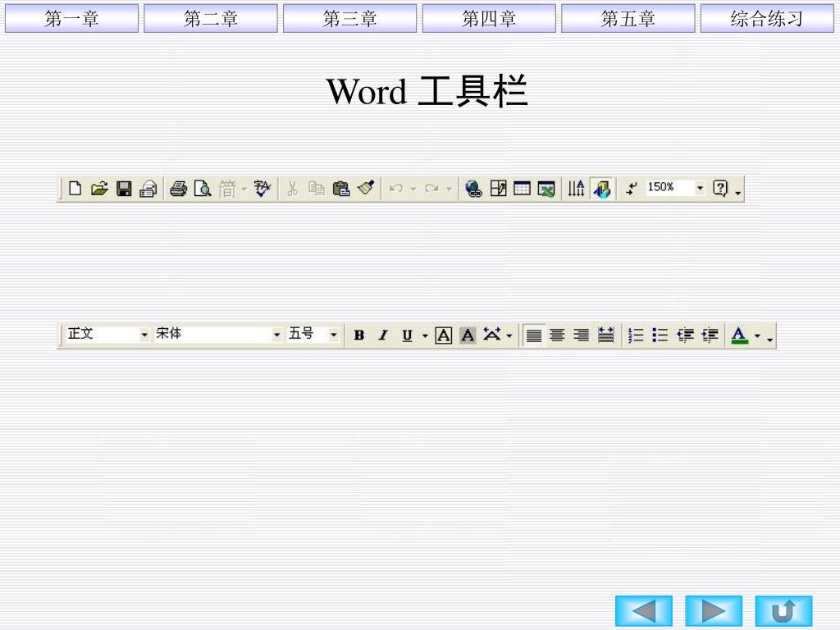Viewport: 840px width, 630px height.
Task: Click the Copy icon
Action: click(317, 189)
